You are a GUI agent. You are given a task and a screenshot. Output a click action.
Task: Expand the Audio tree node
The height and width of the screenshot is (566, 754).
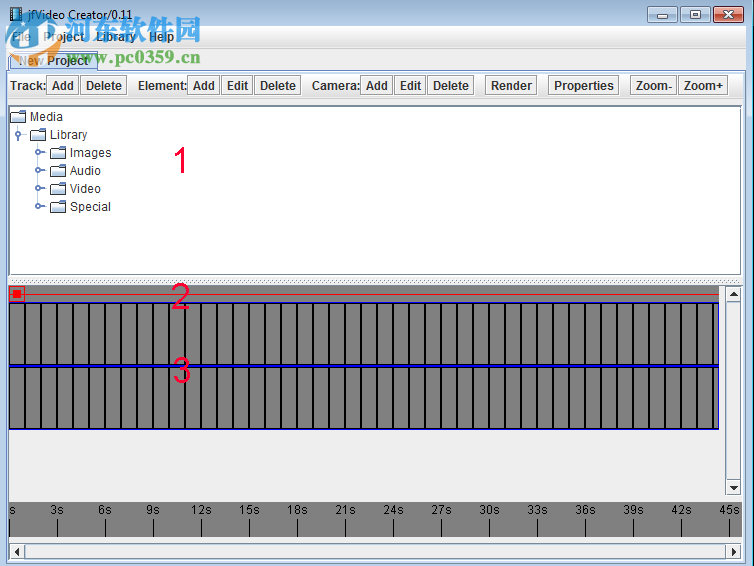39,171
